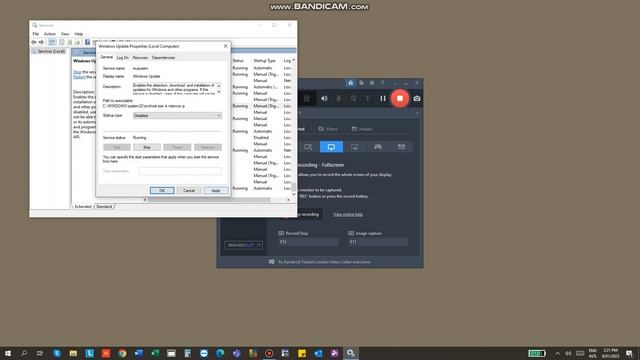Show hidden tray icons chevron
This screenshot has height=360, width=640.
pos(557,353)
